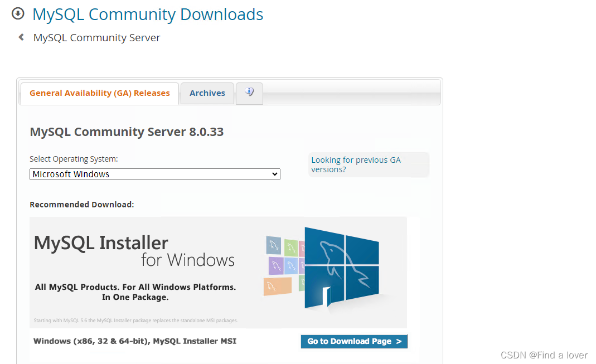The image size is (596, 364).
Task: Click the 'Recommended Download:' label
Action: [x=82, y=205]
